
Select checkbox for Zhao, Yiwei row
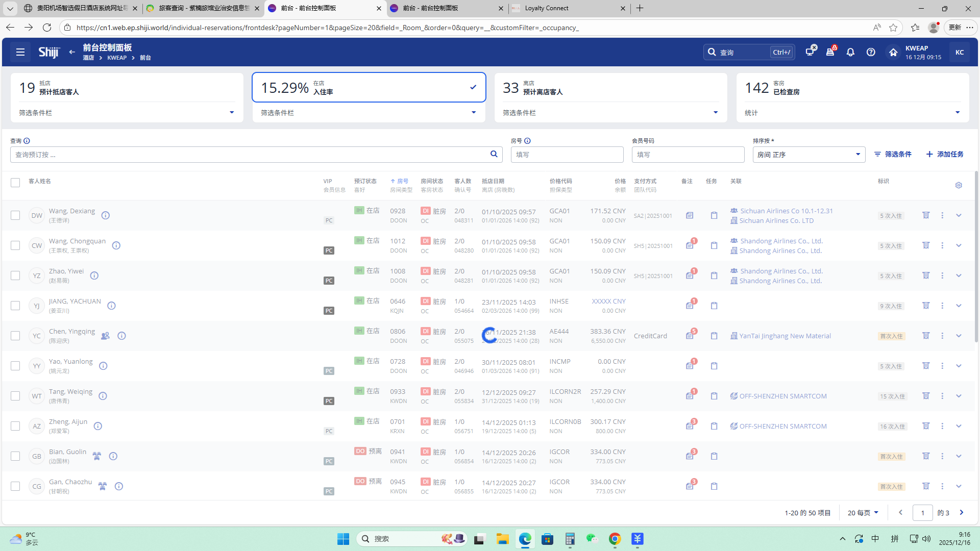click(15, 275)
